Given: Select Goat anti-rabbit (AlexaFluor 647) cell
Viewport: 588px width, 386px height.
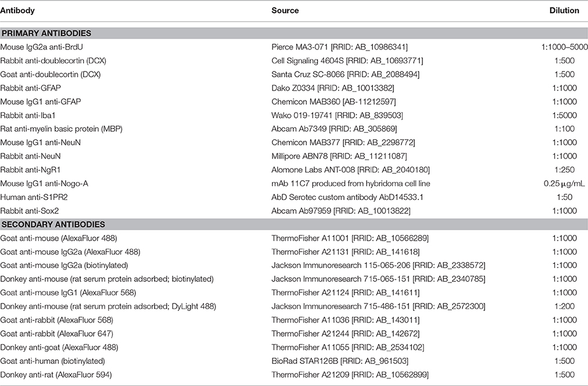Looking at the screenshot, I should pos(56,334).
